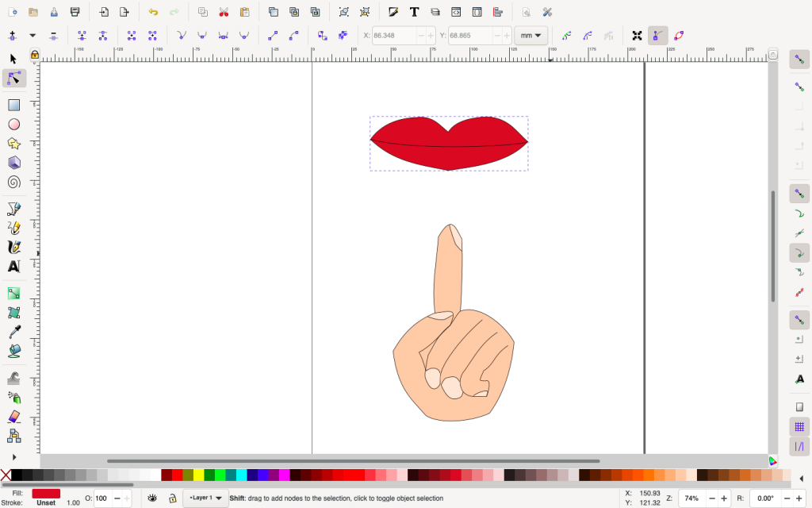The height and width of the screenshot is (508, 812).
Task: Click the Insert new nodes icon
Action: coord(13,35)
